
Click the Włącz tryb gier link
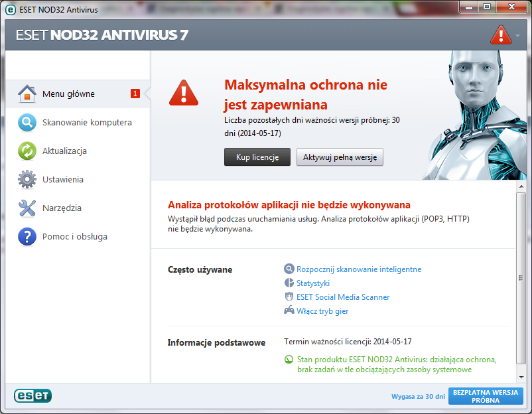pos(322,311)
